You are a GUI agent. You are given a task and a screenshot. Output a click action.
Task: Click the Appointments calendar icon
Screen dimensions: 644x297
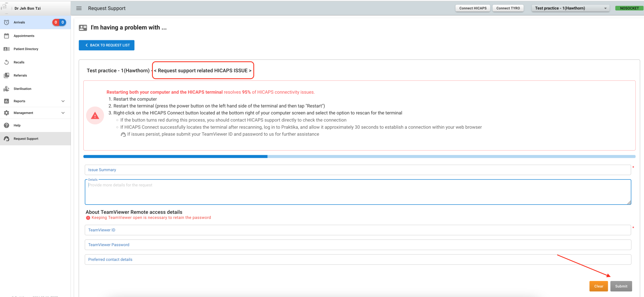[6, 36]
